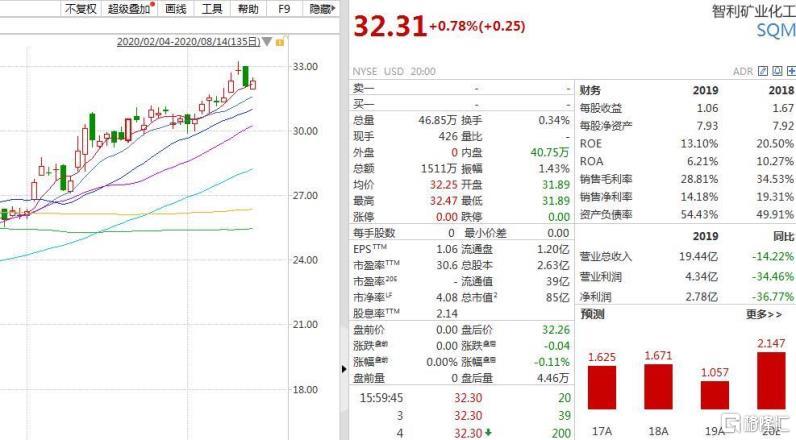Click the 总股本 value 2.63亿
The image size is (796, 440).
[553, 265]
